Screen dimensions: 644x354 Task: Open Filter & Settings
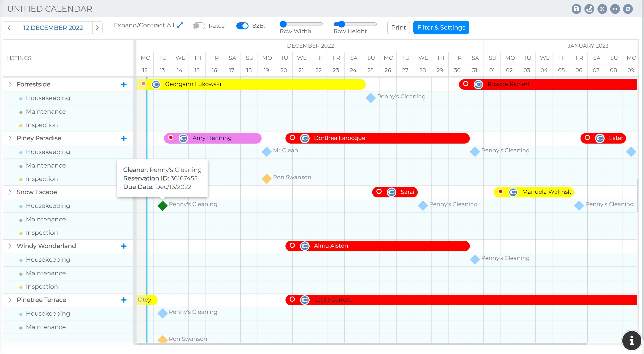[441, 27]
